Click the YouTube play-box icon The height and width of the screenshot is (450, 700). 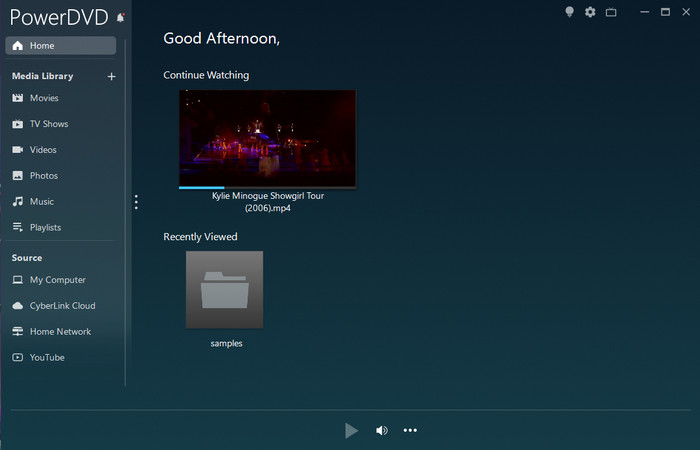[18, 358]
